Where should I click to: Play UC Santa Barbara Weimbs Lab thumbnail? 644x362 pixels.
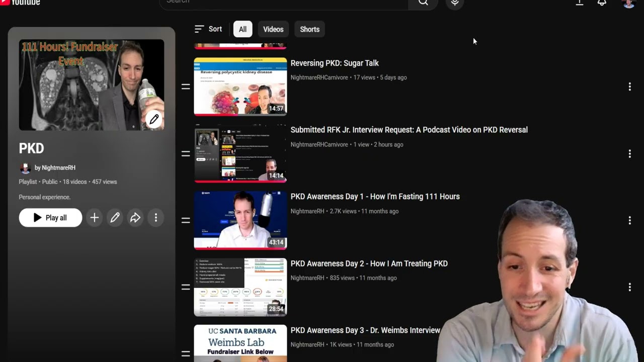240,343
